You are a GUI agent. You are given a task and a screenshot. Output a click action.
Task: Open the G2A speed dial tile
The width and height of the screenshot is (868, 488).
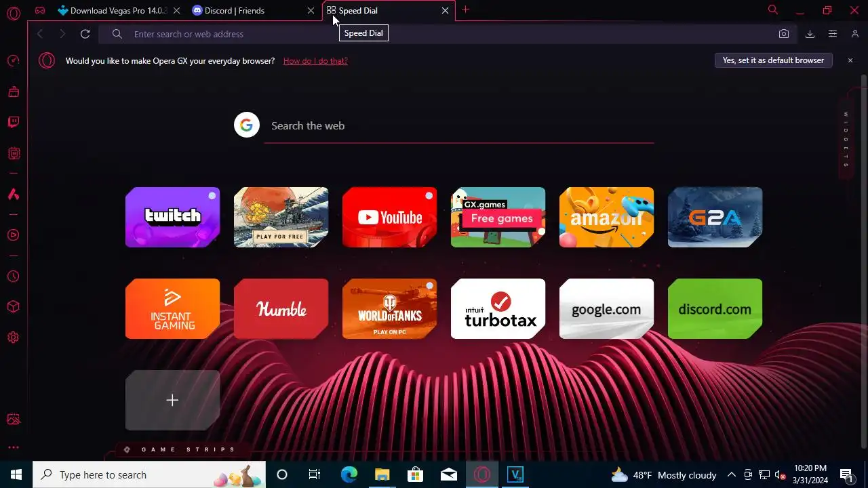(715, 218)
